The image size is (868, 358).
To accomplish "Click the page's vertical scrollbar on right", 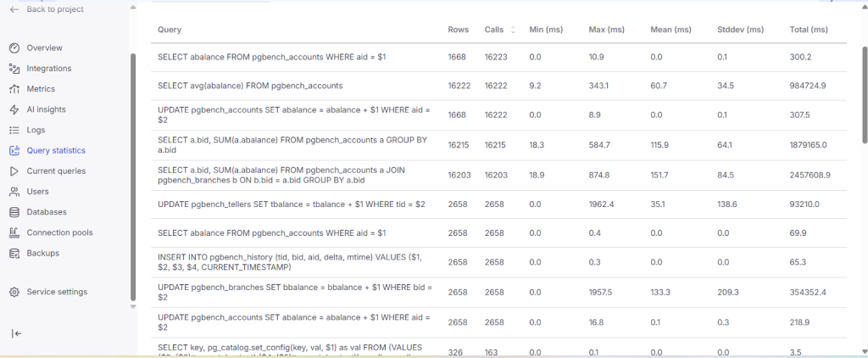I will click(863, 93).
